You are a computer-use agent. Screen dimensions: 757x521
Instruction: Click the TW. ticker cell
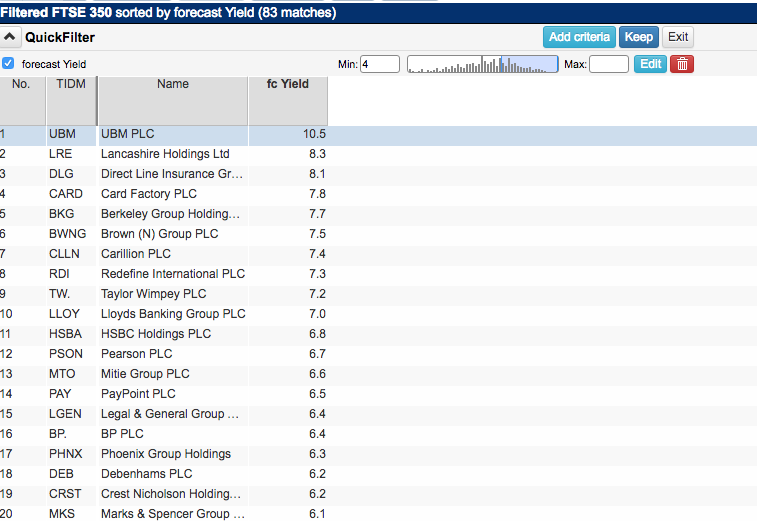click(x=71, y=294)
